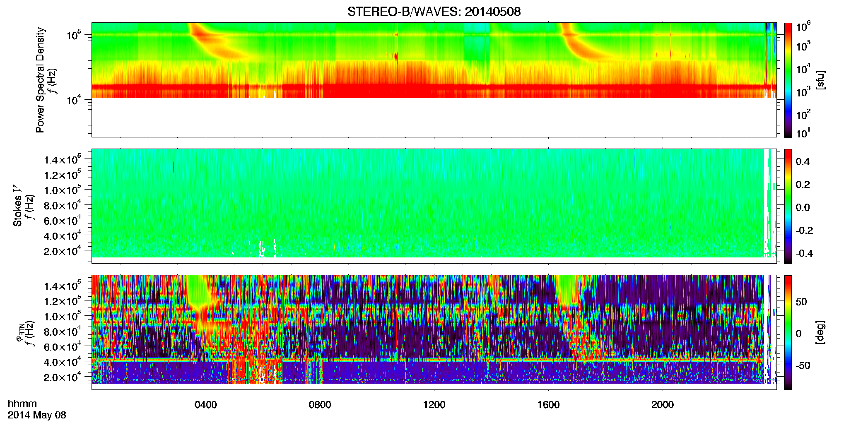The image size is (868, 447).
Task: Click the green burst region in phi panel near 0400
Action: [x=200, y=292]
